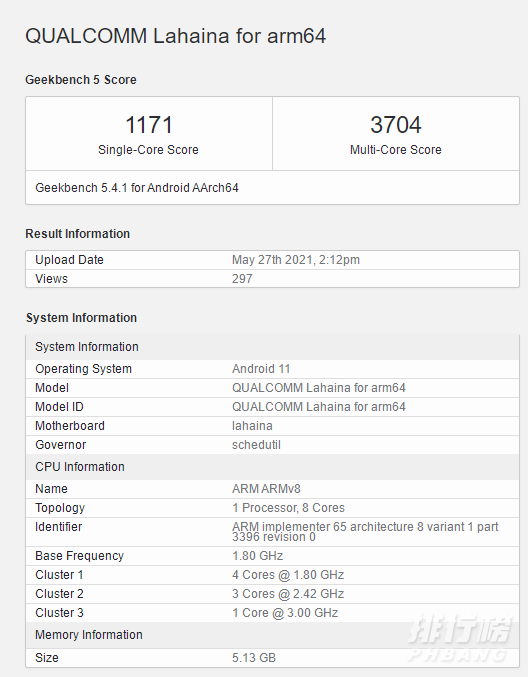Click the Views count 297

[242, 278]
